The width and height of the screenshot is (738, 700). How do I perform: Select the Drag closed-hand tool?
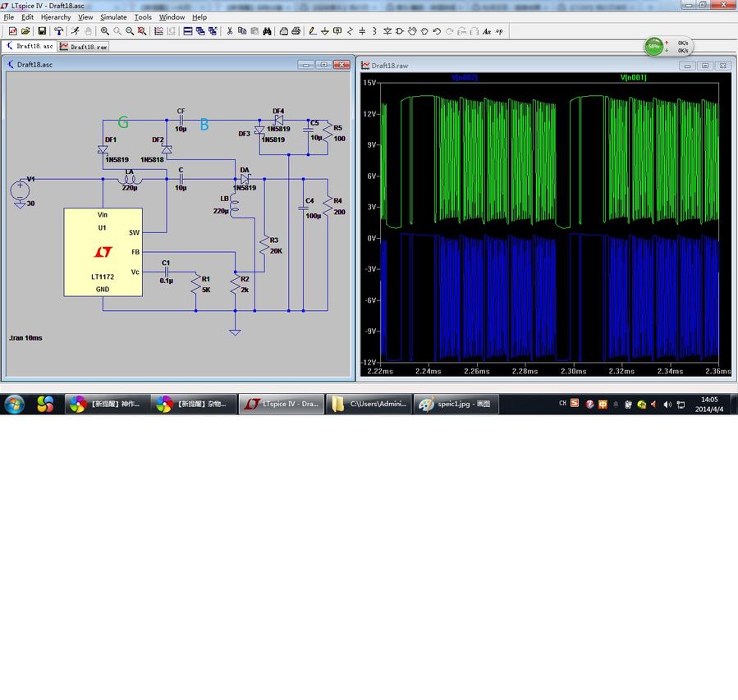pos(424,31)
